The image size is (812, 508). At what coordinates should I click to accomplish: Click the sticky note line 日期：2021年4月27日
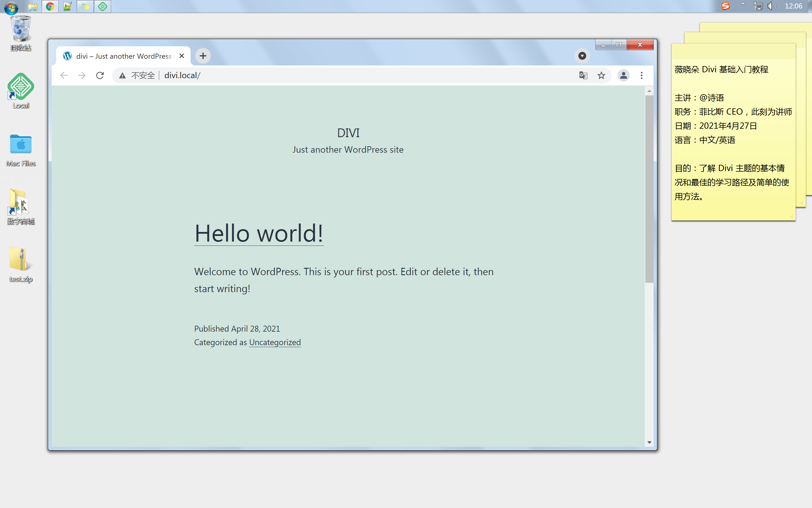pos(716,126)
